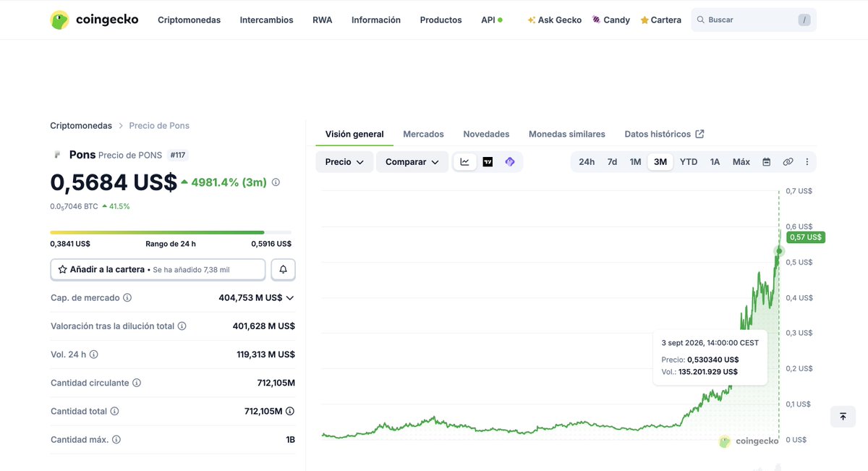Click the 1B max supply value
The image size is (868, 471).
[x=290, y=439]
